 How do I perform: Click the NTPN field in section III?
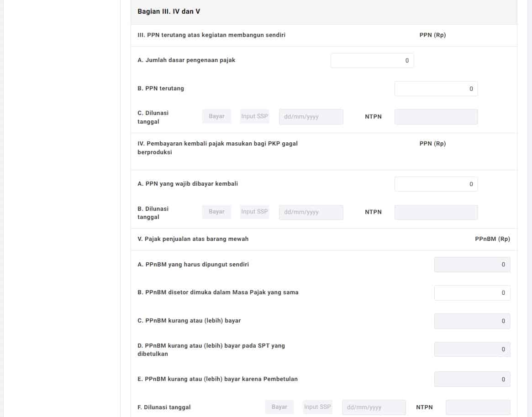point(436,117)
